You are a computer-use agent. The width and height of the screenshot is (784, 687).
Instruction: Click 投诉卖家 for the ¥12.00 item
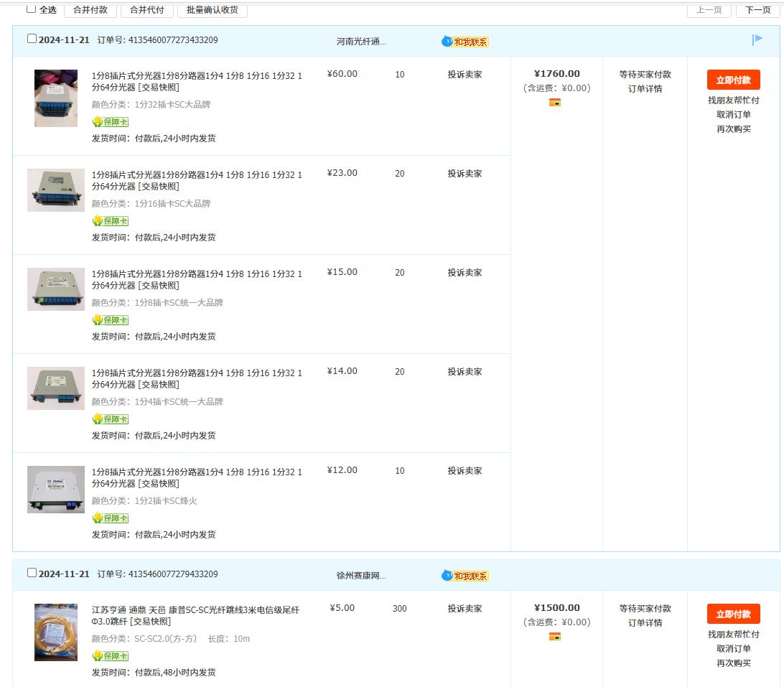(x=465, y=471)
